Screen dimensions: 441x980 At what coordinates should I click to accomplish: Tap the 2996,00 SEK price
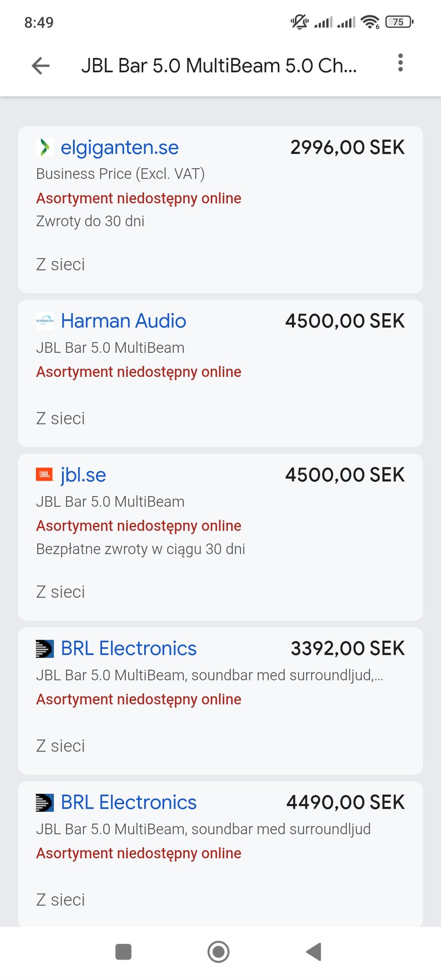pyautogui.click(x=347, y=147)
